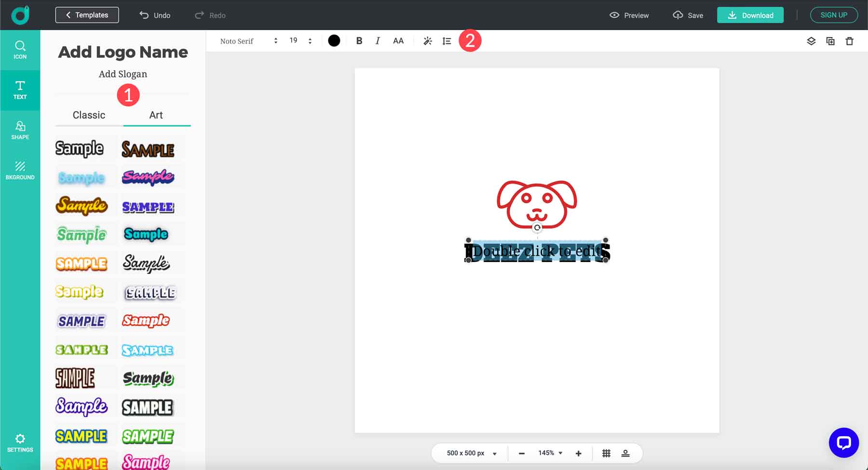
Task: Open the layer ordering options
Action: click(811, 41)
